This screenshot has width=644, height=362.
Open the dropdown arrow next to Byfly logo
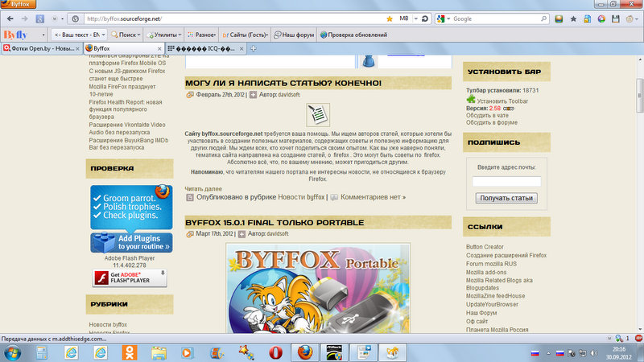click(43, 35)
